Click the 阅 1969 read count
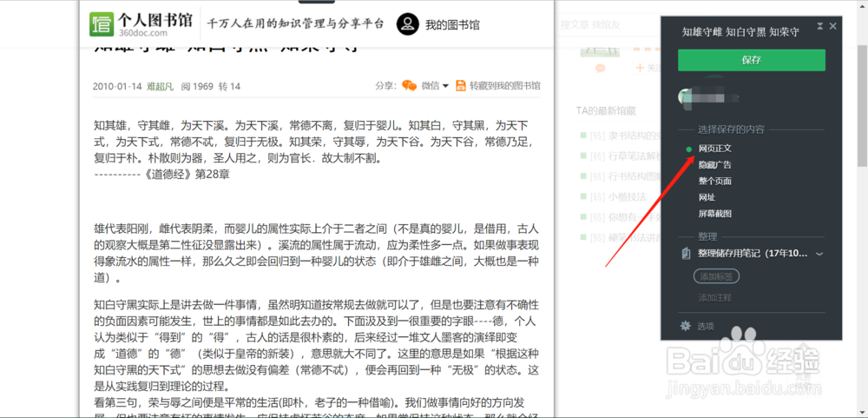This screenshot has height=418, width=868. click(x=197, y=87)
